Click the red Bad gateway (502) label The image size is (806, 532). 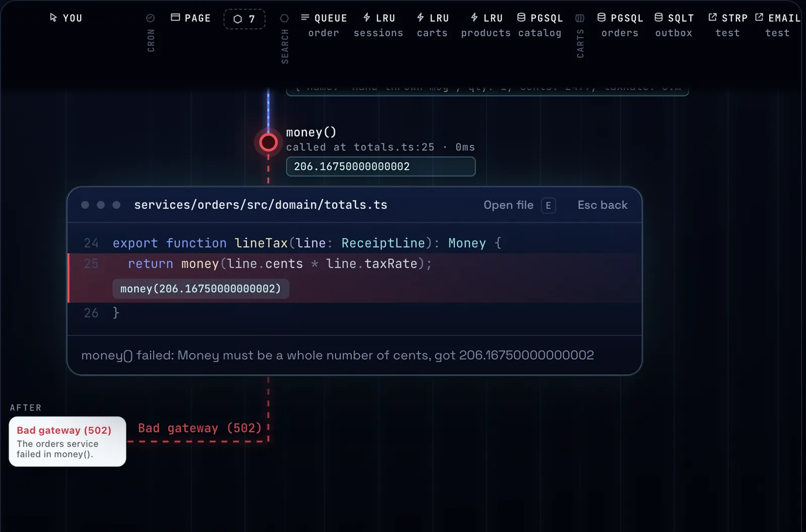(x=200, y=428)
